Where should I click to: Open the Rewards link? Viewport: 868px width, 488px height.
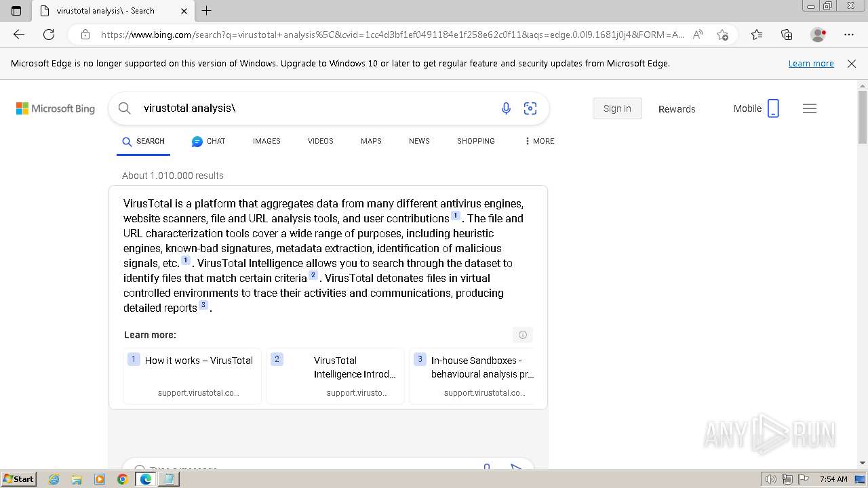click(x=677, y=108)
